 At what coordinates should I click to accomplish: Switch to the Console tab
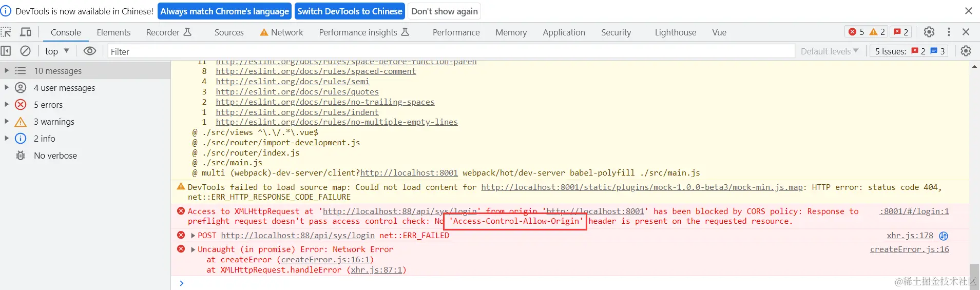66,32
